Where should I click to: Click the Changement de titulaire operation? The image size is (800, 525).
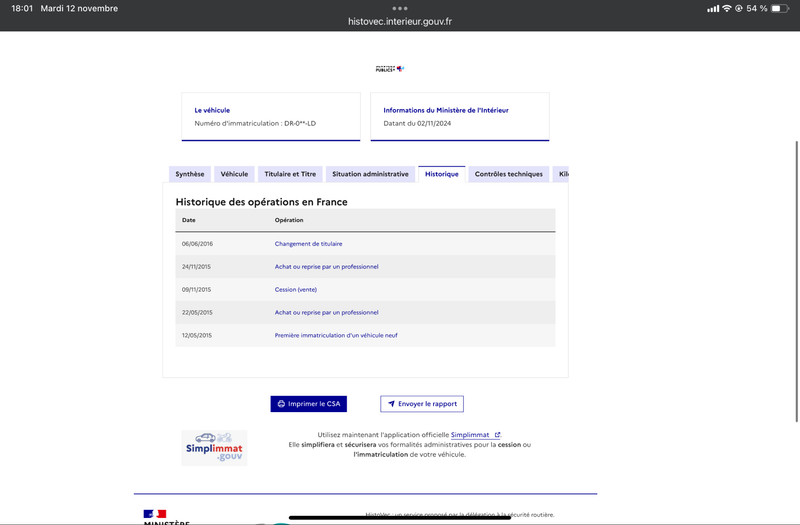[x=309, y=244]
